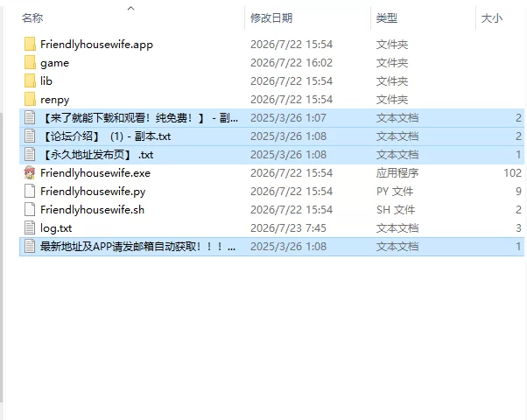Click the vertical scrollbar on the left edge
The image size is (527, 420).
coord(2,257)
